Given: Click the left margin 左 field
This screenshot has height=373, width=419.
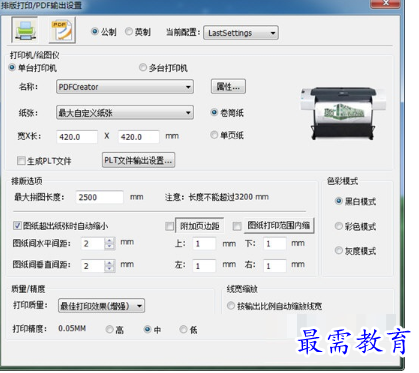Looking at the screenshot, I should 204,266.
